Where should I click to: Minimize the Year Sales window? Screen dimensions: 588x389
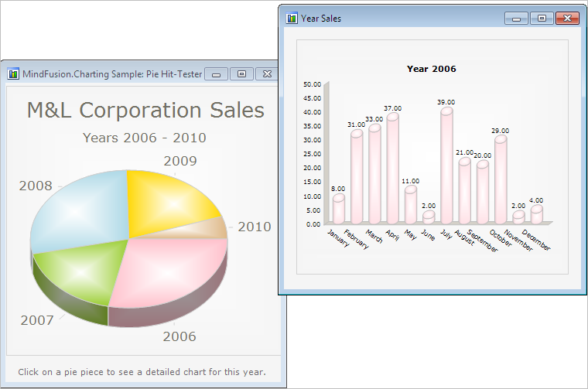(x=516, y=18)
